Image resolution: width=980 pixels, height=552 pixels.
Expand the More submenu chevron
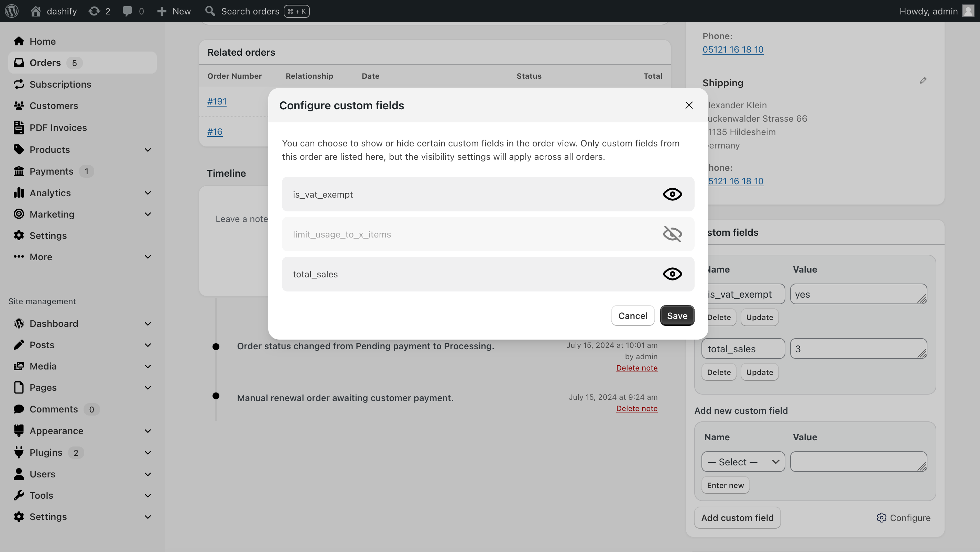148,257
